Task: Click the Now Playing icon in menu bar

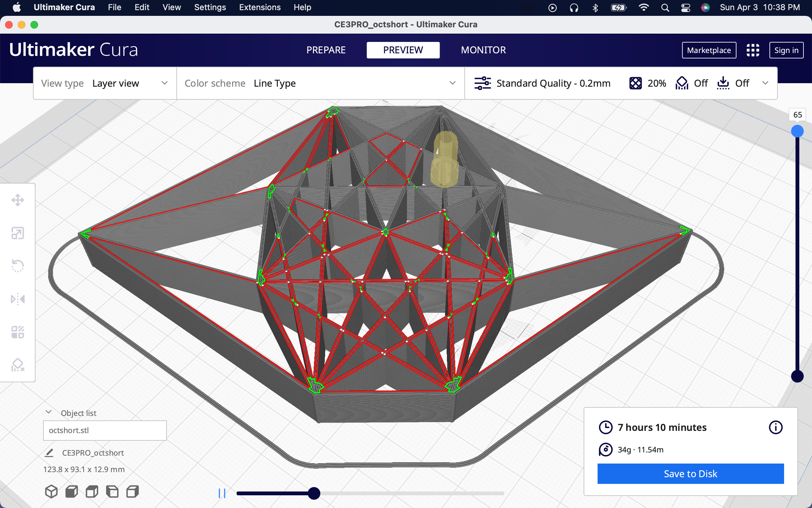Action: pyautogui.click(x=552, y=7)
